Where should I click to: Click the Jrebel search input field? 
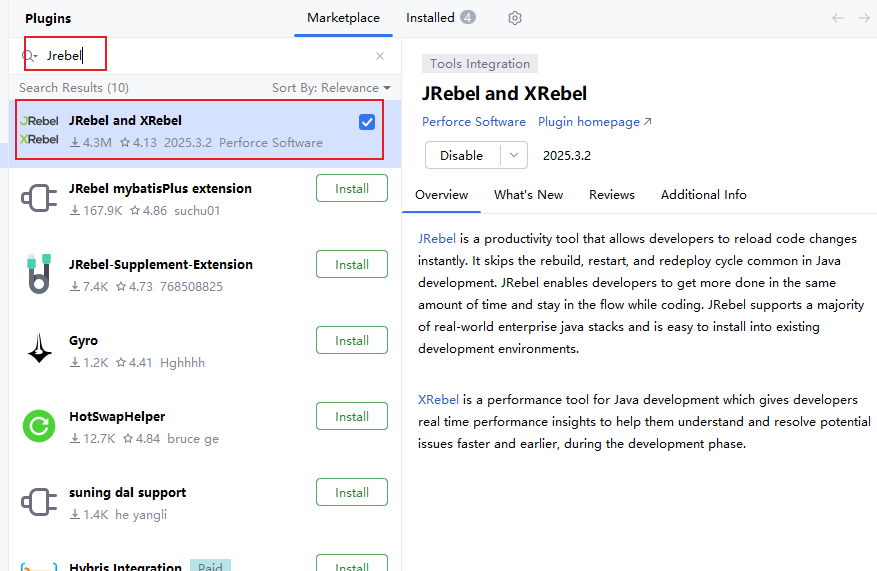(200, 56)
